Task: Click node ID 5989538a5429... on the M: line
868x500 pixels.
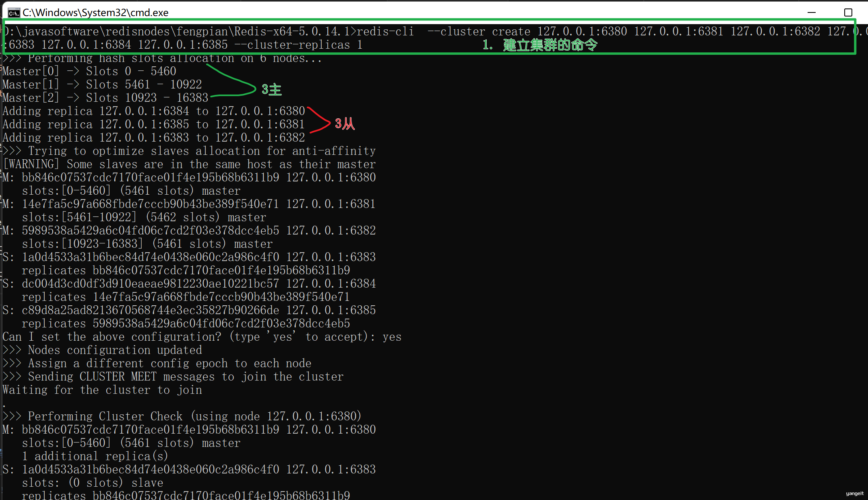Action: (x=151, y=230)
